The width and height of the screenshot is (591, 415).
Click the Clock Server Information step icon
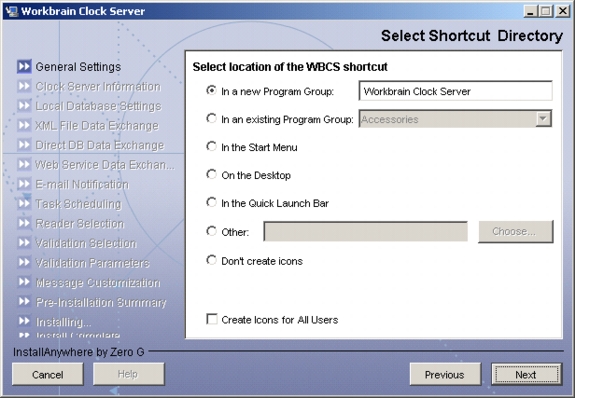(x=24, y=86)
